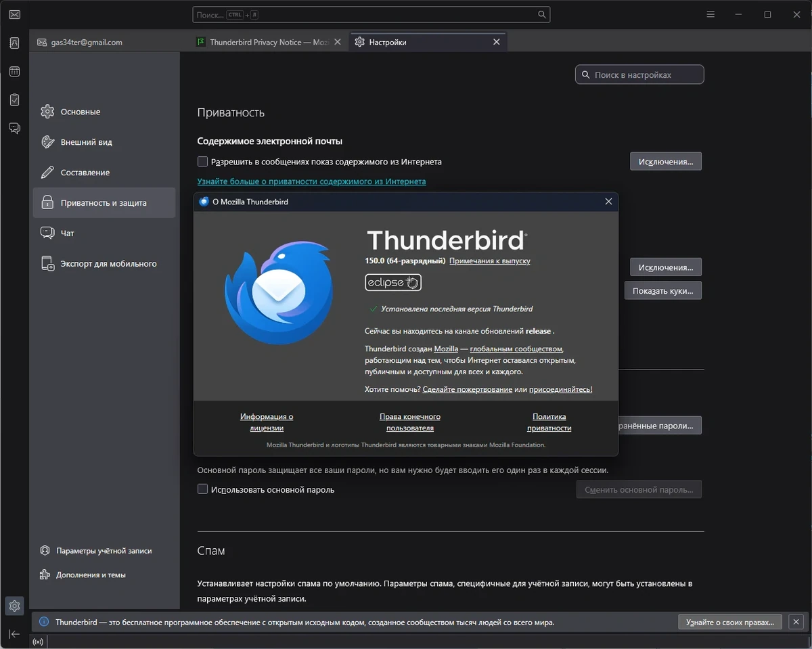Click Узнайте о своих правах button
This screenshot has height=649, width=812.
(730, 622)
